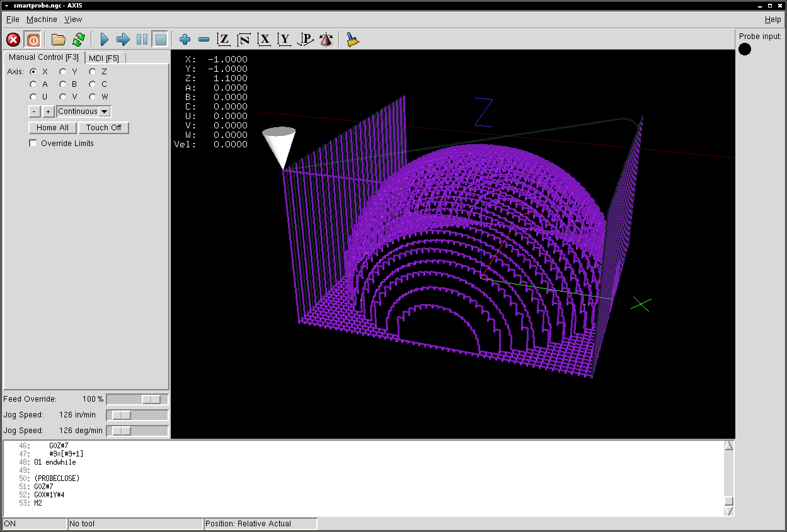This screenshot has width=787, height=532.
Task: Switch to rotated Z view
Action: (244, 40)
